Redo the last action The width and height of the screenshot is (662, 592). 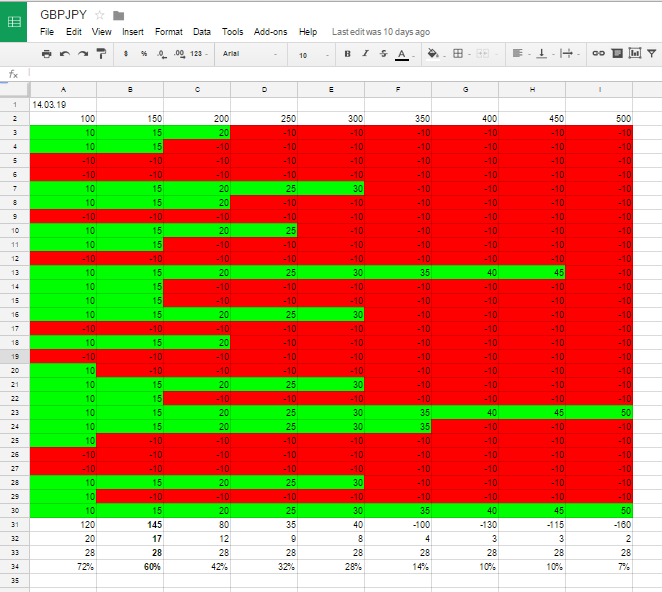(83, 54)
